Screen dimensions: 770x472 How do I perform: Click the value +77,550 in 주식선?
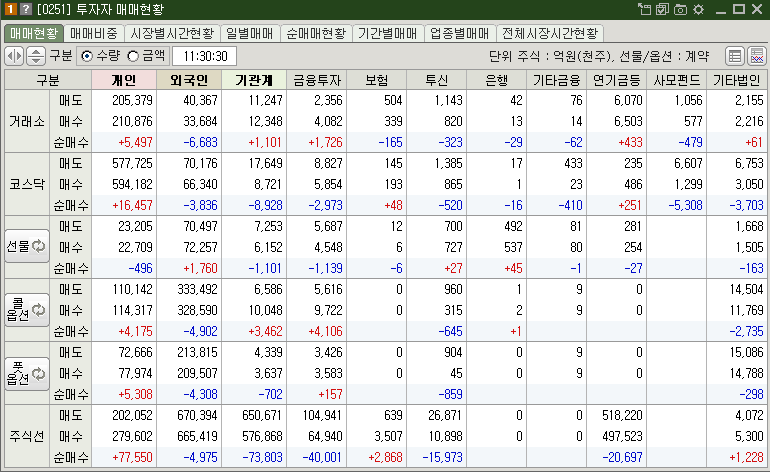coord(132,457)
